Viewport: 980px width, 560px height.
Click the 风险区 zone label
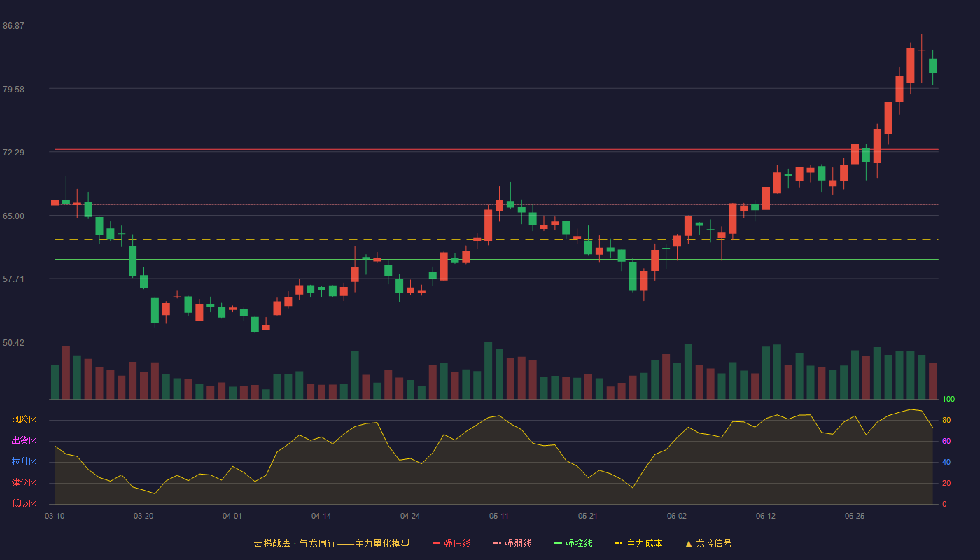click(24, 420)
